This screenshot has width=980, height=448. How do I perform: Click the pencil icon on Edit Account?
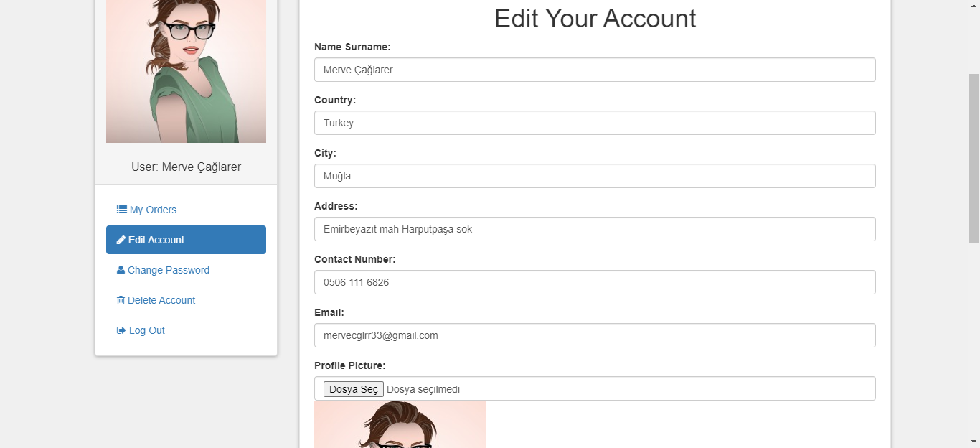tap(121, 239)
